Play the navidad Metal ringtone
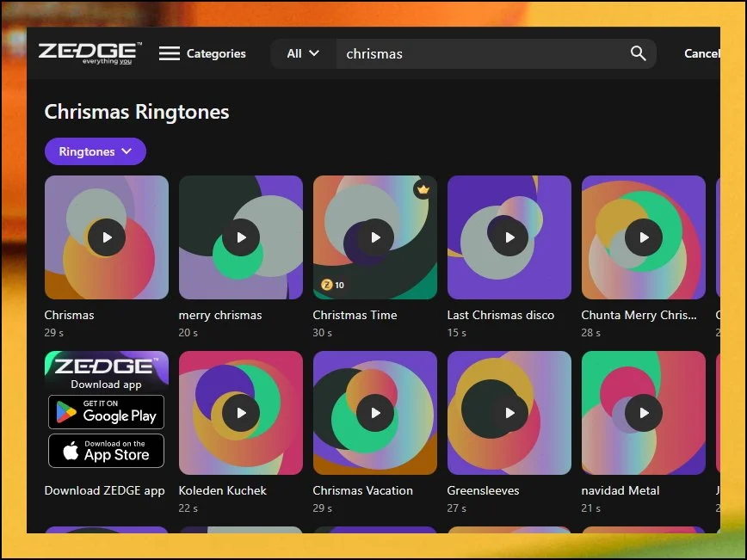 click(x=643, y=413)
